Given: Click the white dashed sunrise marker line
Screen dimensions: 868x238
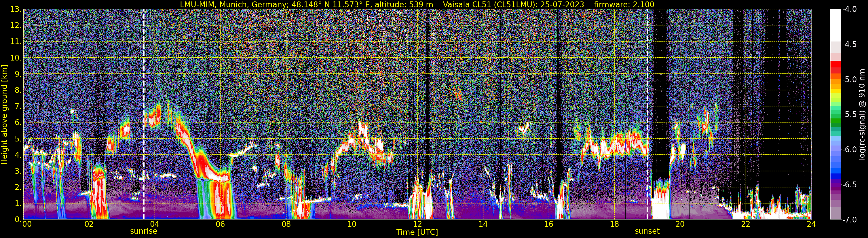Looking at the screenshot, I should pos(144,114).
